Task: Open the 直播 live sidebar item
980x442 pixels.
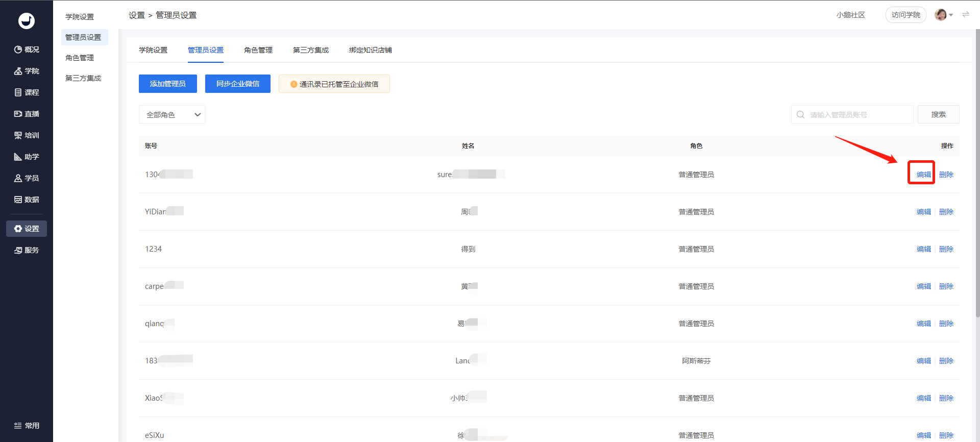Action: click(27, 114)
